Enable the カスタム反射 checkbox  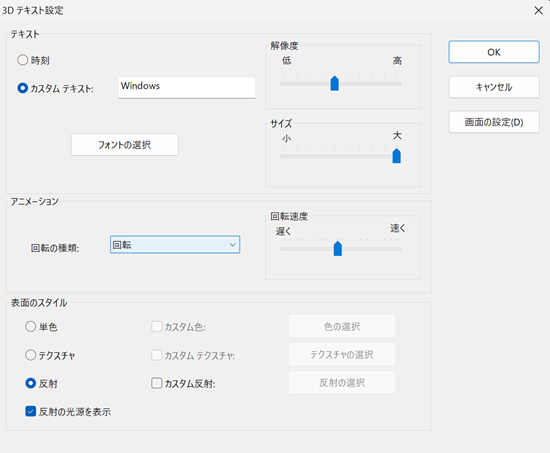[156, 383]
